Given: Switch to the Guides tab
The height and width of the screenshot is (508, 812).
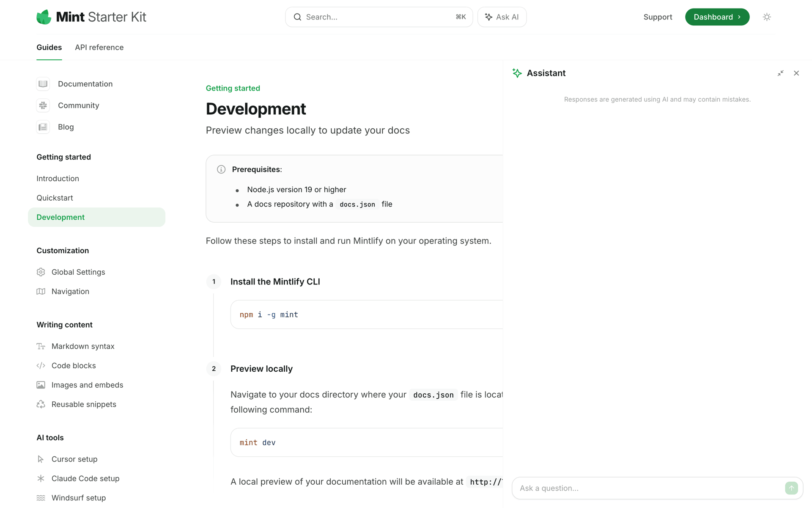Looking at the screenshot, I should coord(49,47).
